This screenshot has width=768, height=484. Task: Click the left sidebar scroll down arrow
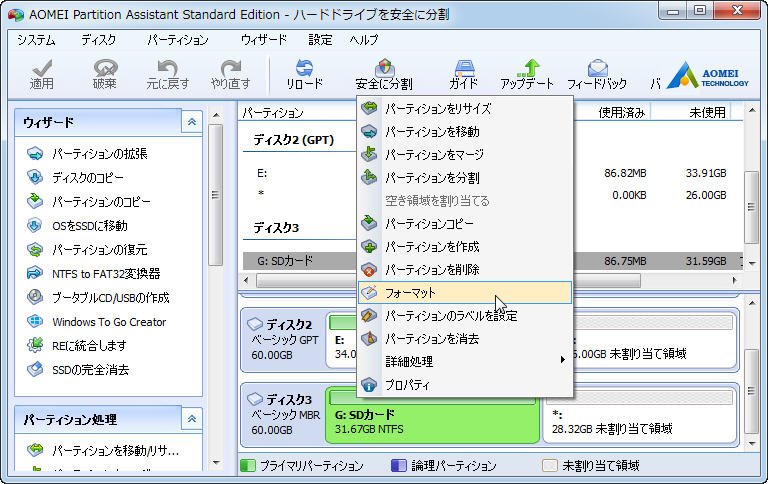[216, 462]
